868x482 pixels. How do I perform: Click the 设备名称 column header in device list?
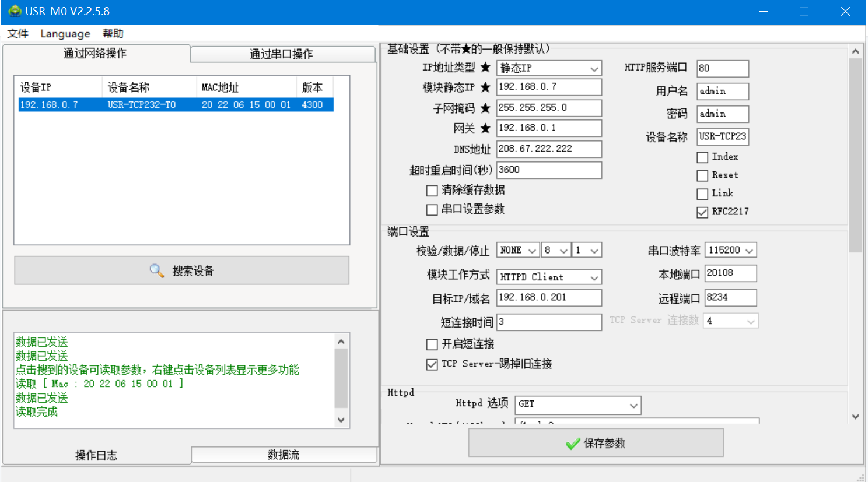(x=149, y=87)
